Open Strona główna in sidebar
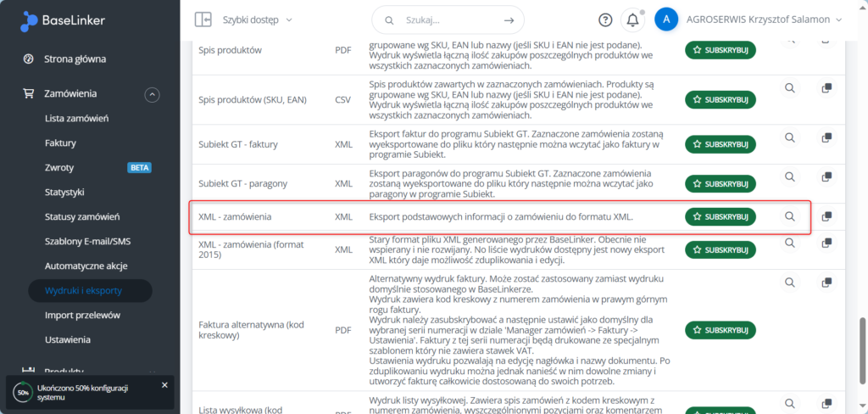Viewport: 868px width, 414px height. click(75, 59)
